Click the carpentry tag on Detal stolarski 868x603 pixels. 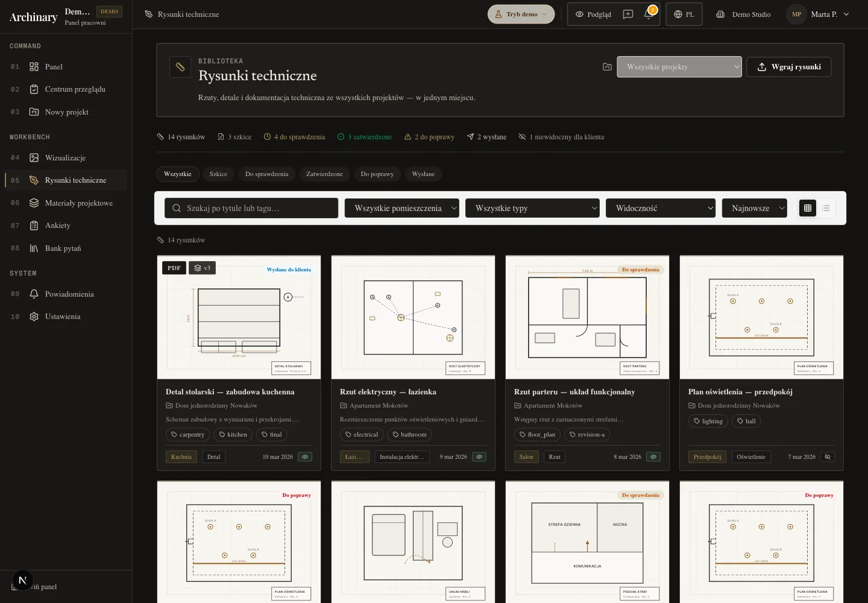(x=187, y=435)
